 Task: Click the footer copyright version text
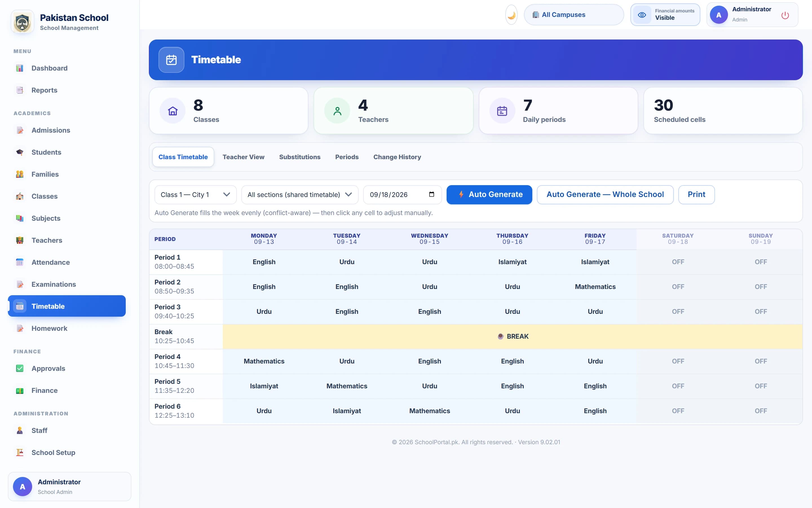click(x=476, y=442)
